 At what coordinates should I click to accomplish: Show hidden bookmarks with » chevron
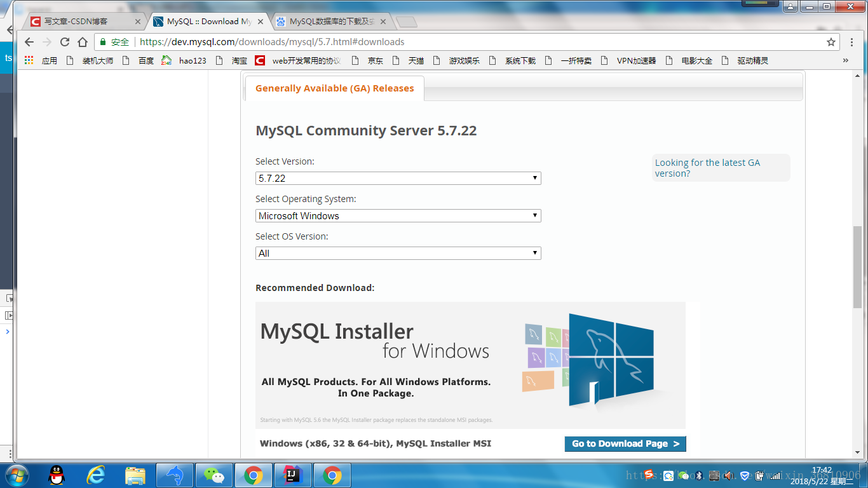[846, 60]
